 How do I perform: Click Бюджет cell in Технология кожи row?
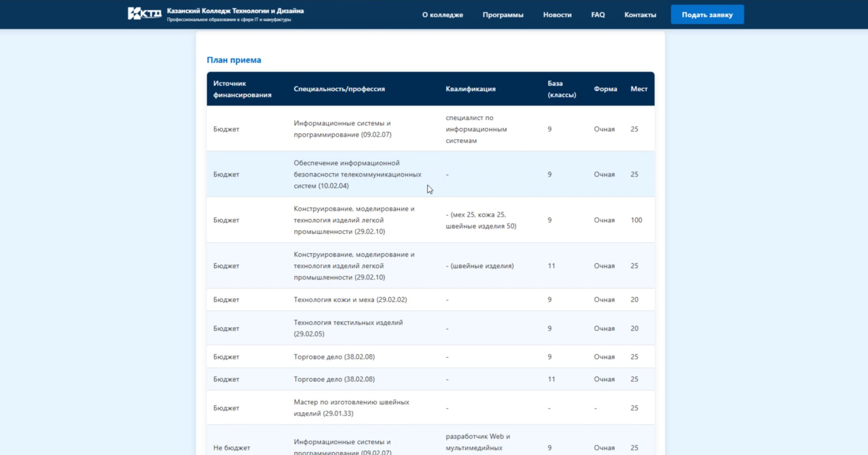pyautogui.click(x=226, y=300)
